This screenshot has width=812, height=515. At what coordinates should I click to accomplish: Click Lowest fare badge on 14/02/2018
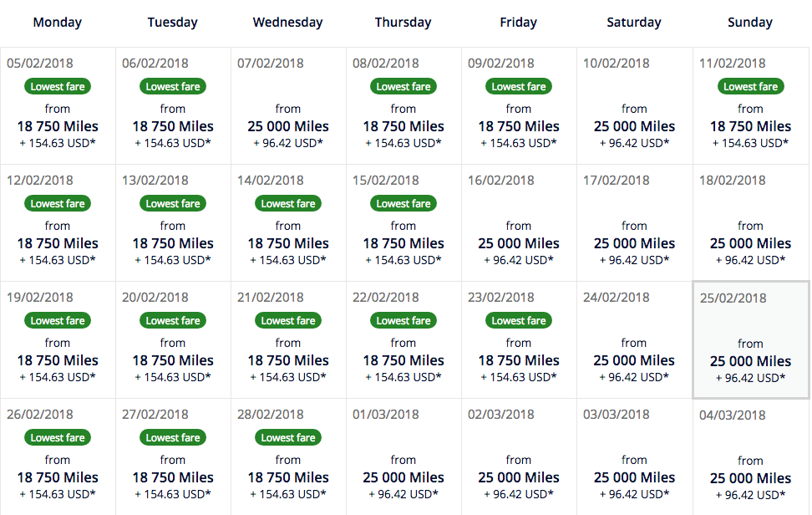(288, 203)
